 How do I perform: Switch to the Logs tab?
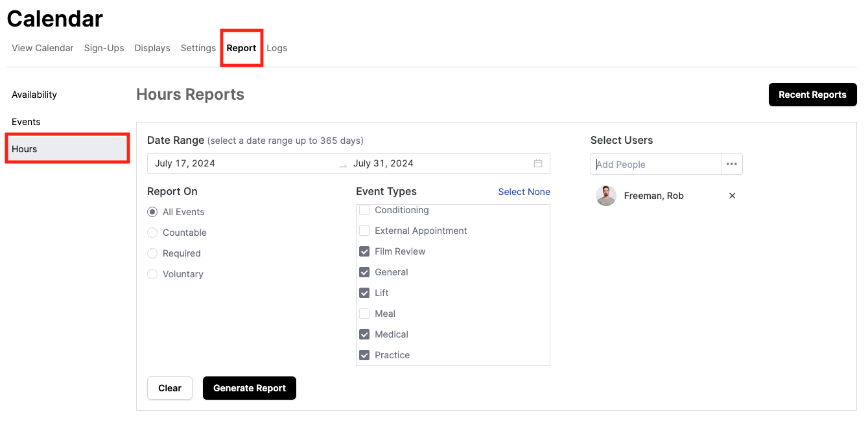coord(277,48)
